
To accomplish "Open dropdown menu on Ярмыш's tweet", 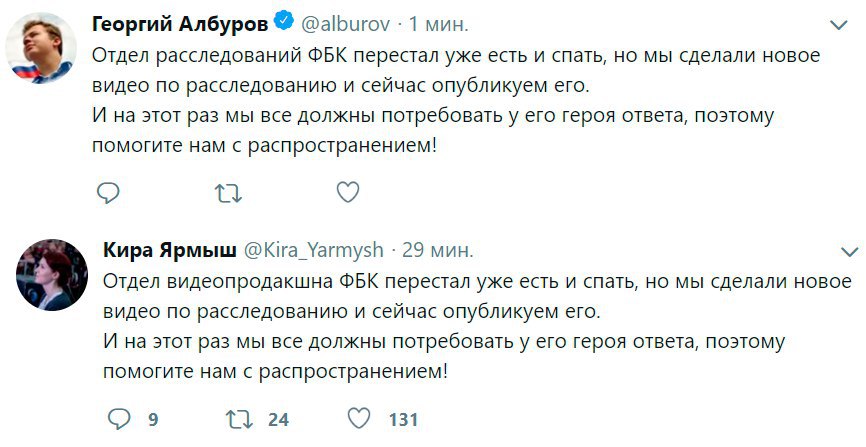I will [849, 249].
